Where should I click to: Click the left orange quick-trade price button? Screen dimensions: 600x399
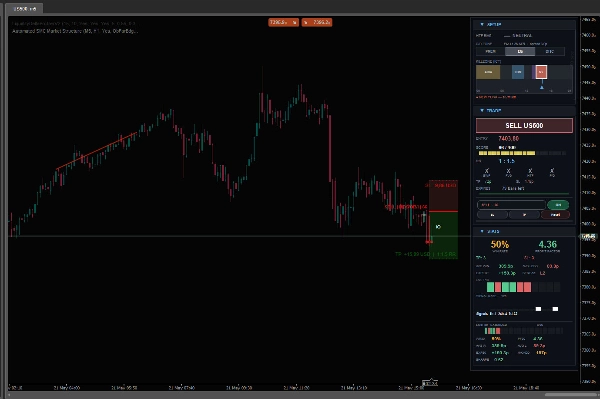coord(283,23)
